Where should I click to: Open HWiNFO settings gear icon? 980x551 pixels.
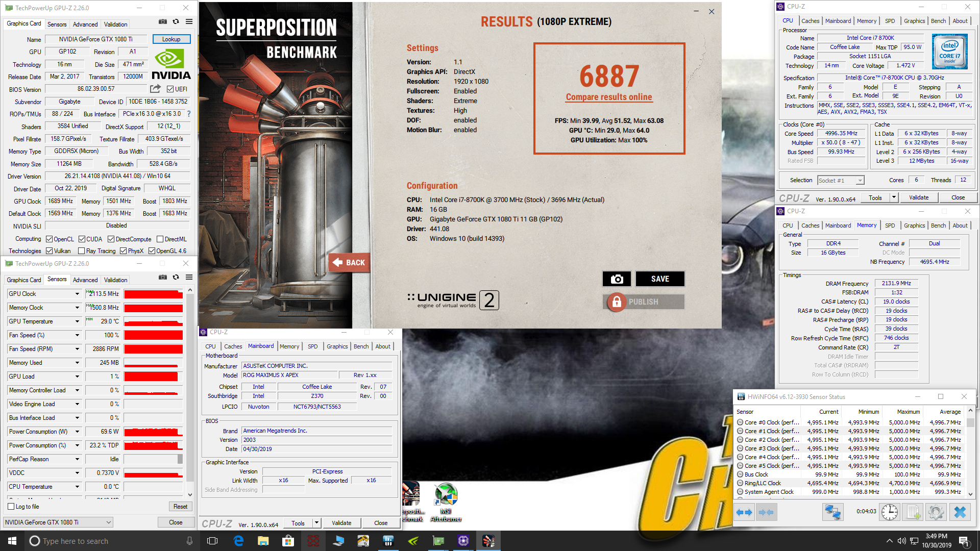pyautogui.click(x=936, y=512)
